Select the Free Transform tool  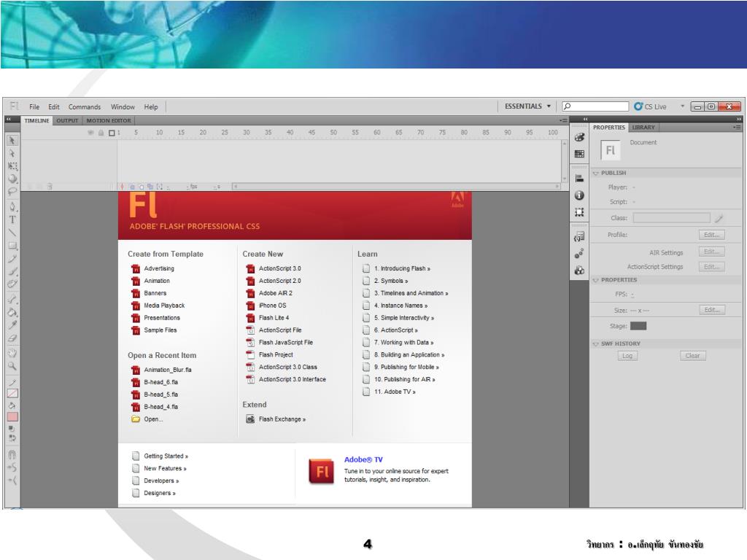[x=12, y=166]
